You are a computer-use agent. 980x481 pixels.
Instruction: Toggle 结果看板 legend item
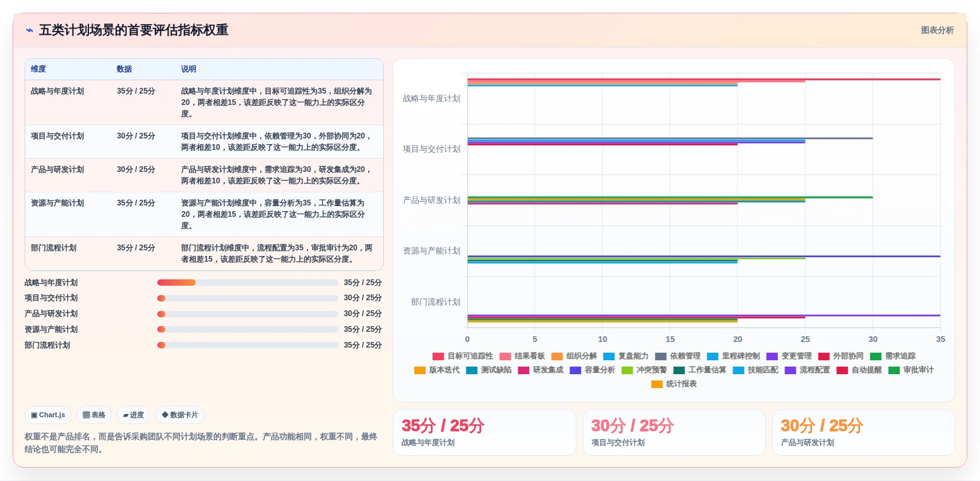point(522,356)
